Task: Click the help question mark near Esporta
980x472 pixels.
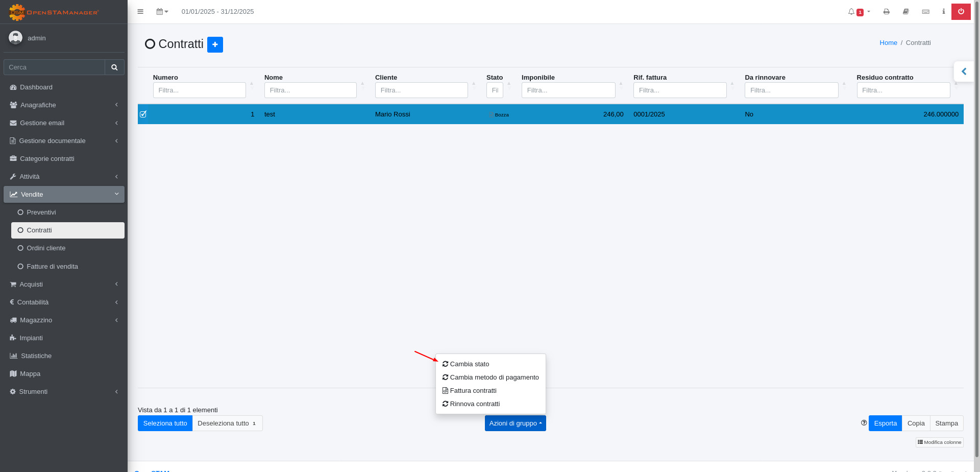Action: click(x=864, y=423)
